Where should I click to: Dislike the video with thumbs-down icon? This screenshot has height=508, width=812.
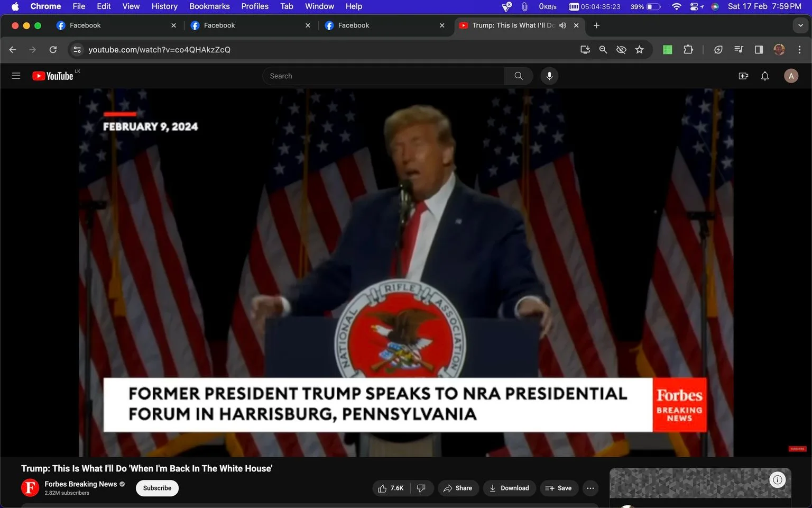click(421, 488)
